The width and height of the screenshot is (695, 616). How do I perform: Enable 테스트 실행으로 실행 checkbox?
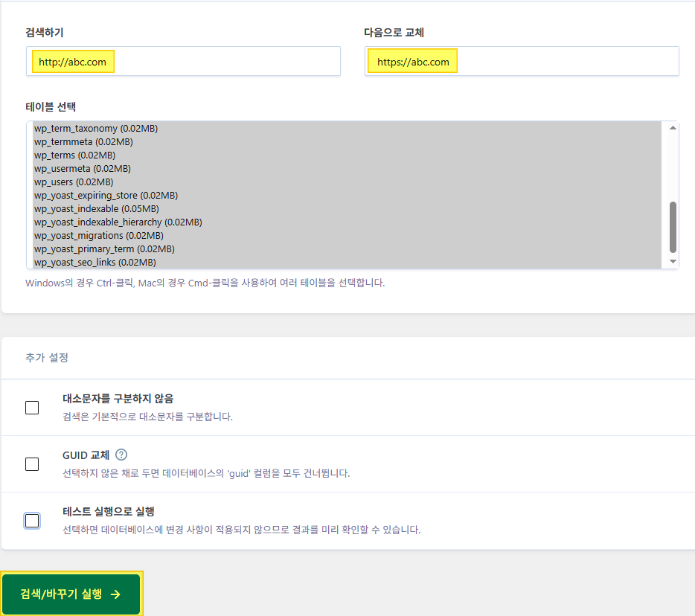tap(32, 521)
